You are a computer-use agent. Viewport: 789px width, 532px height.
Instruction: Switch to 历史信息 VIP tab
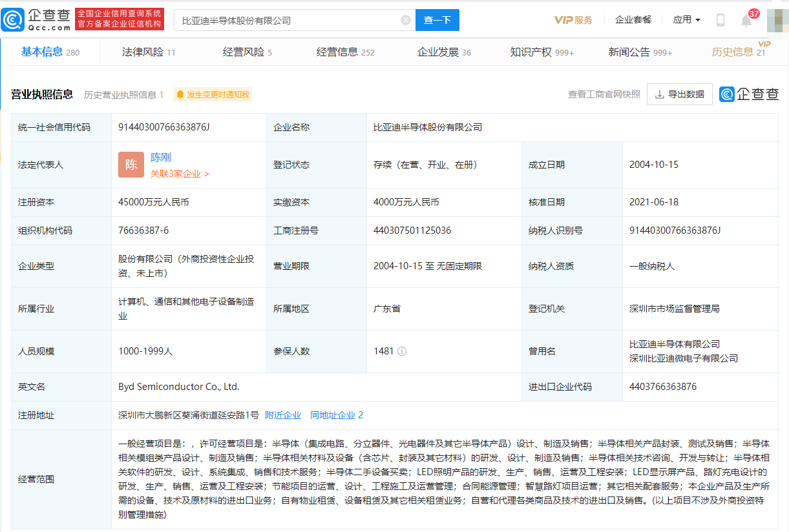pos(739,52)
